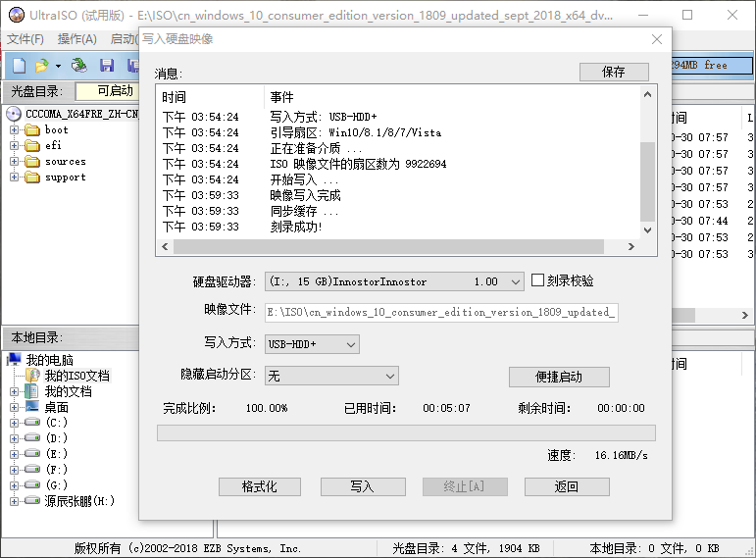Select drive (C:) icon
The height and width of the screenshot is (558, 756).
coord(32,422)
